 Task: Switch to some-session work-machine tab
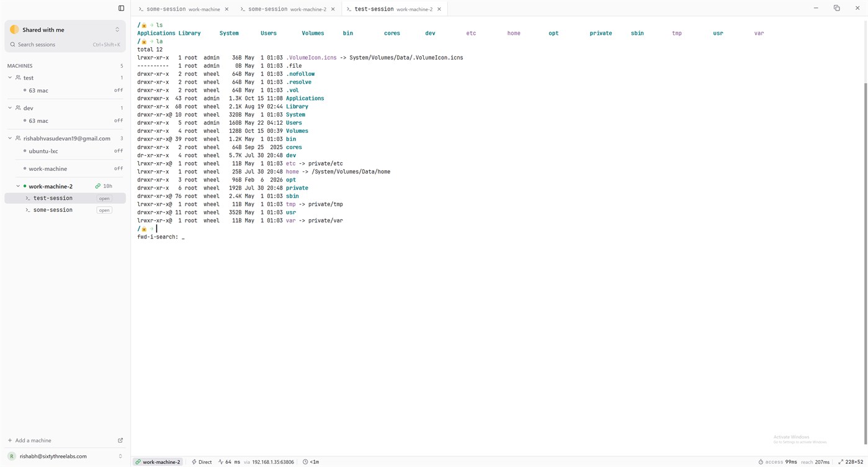point(183,9)
